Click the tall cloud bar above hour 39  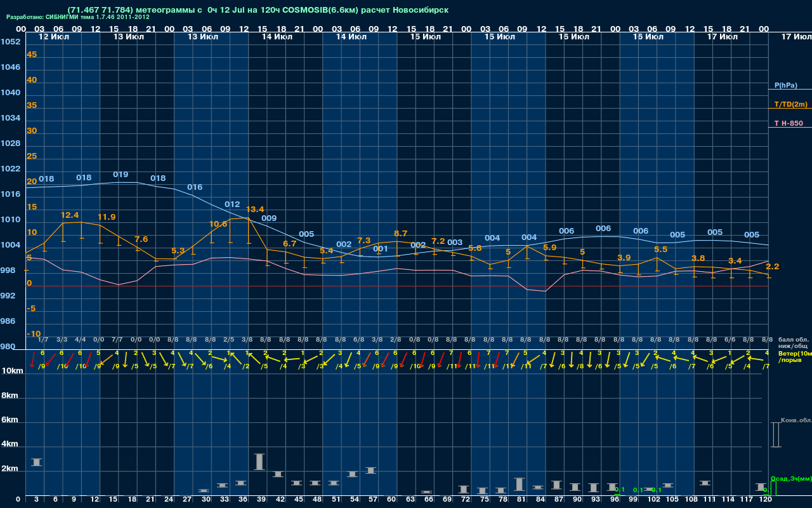click(x=259, y=462)
